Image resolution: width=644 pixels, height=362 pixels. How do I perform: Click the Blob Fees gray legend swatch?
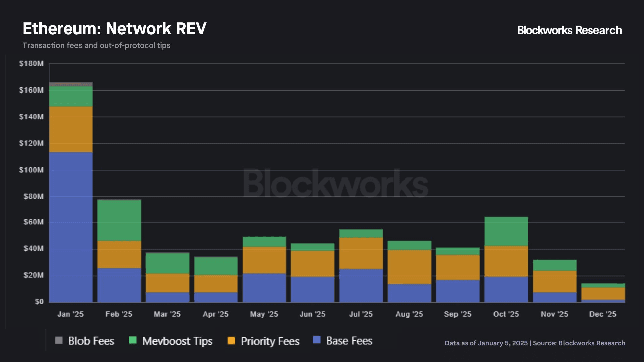tap(59, 340)
